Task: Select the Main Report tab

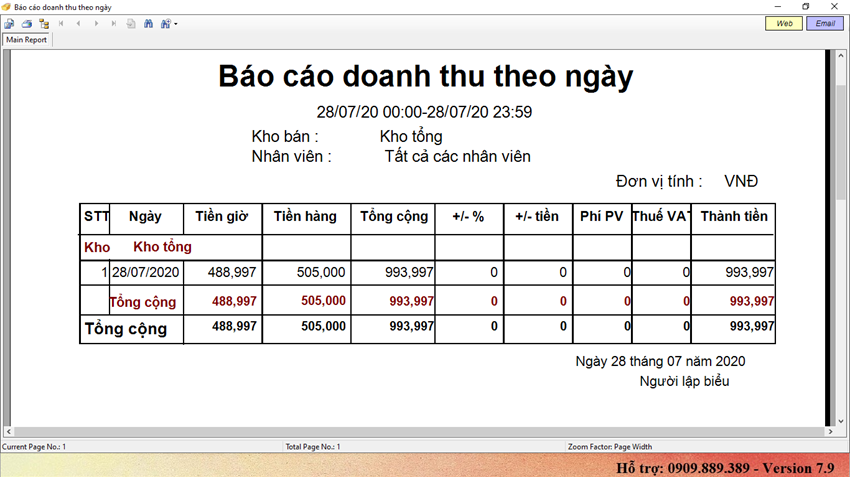Action: (27, 40)
